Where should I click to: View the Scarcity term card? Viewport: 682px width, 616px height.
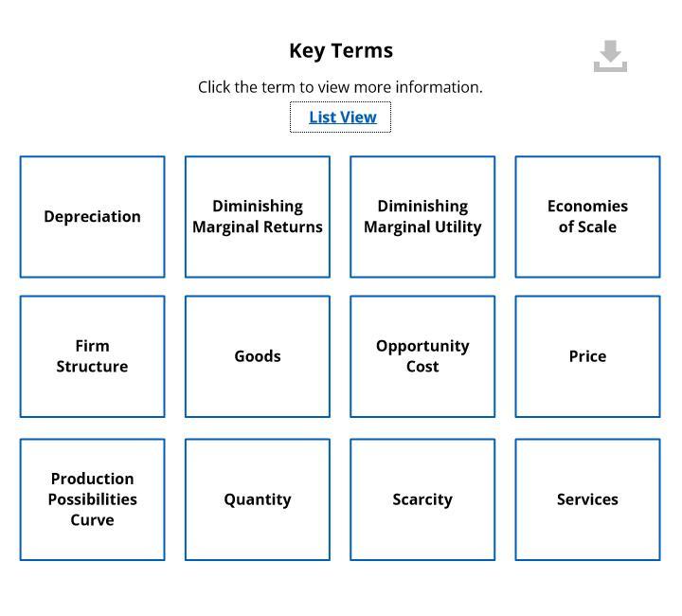tap(422, 499)
